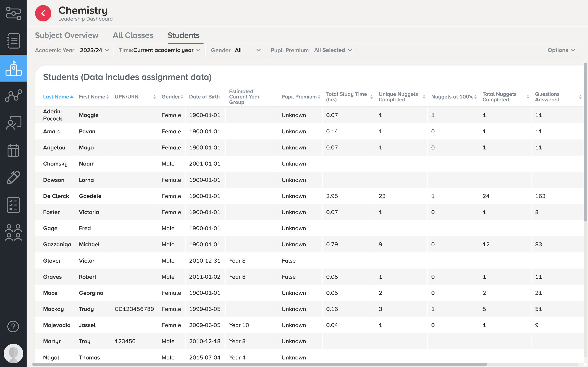Open the people group sidebar icon

click(x=13, y=232)
